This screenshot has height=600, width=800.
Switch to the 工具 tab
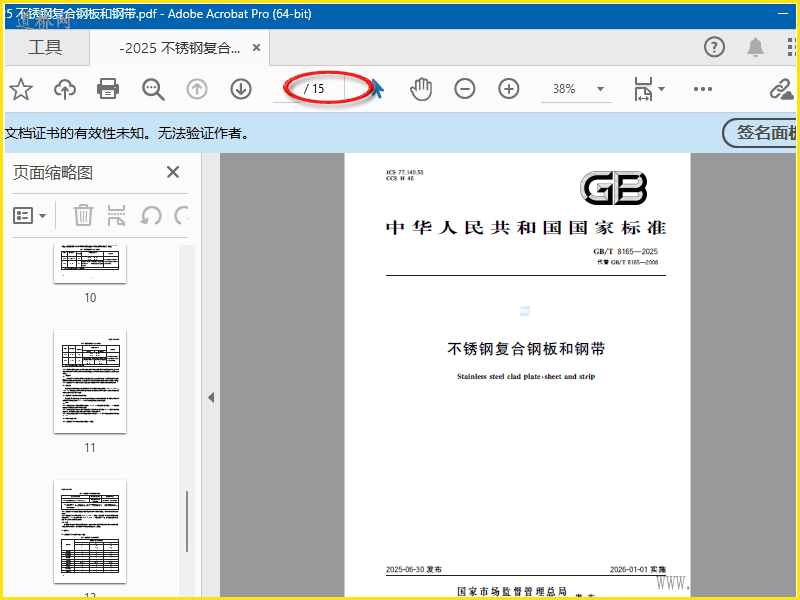pos(45,47)
